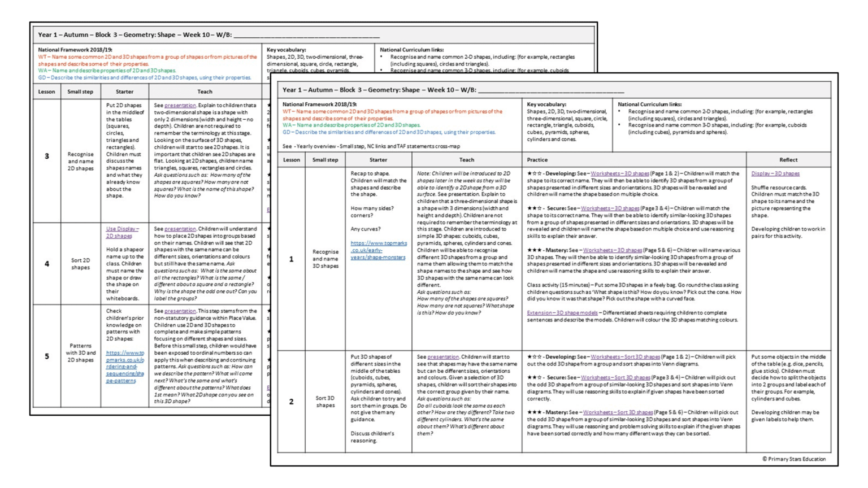Open presentation link in lesson 4 Teach cell
Image resolution: width=868 pixels, height=488 pixels.
coord(180,229)
